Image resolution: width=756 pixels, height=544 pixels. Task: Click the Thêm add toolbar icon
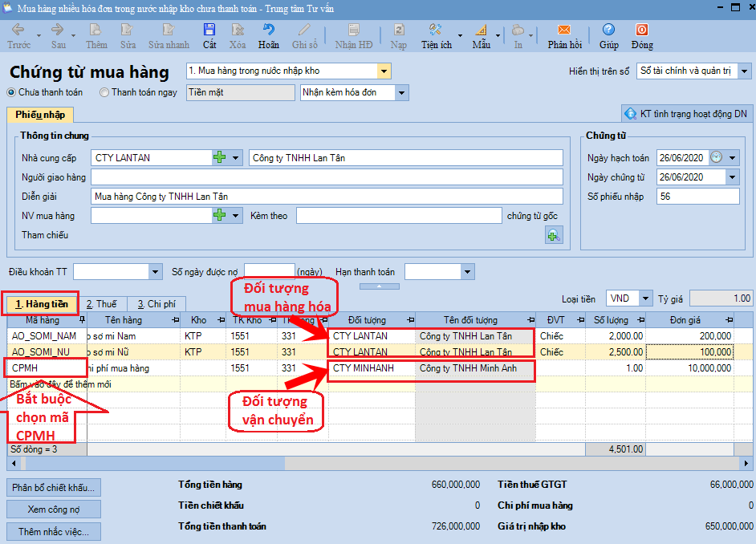[96, 36]
